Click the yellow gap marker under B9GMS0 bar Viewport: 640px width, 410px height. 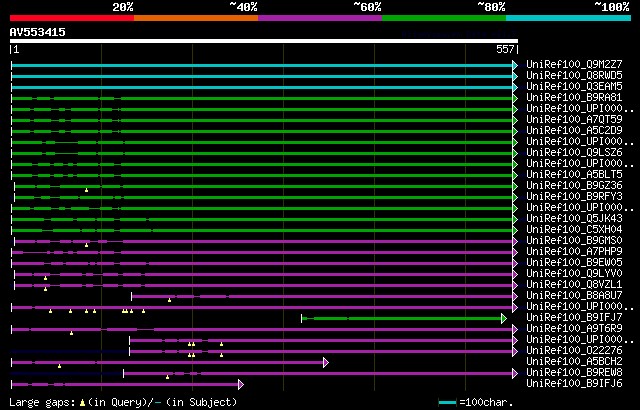(87, 245)
